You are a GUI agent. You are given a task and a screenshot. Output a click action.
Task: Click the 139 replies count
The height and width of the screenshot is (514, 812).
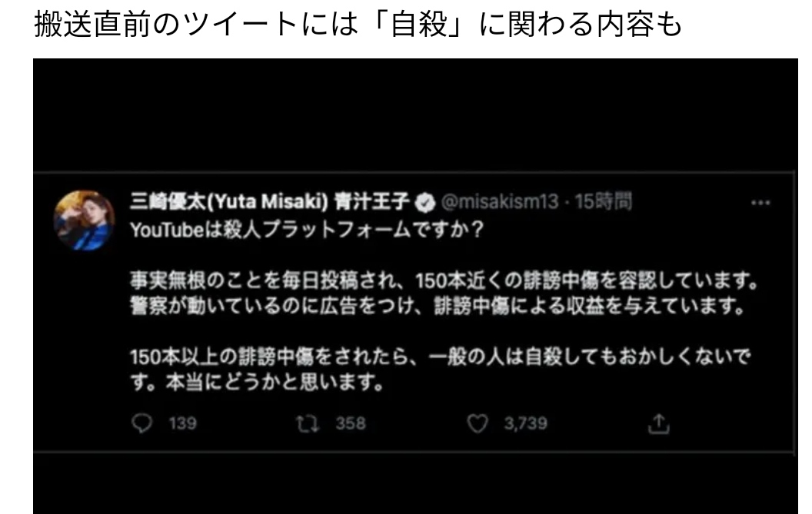[x=183, y=423]
